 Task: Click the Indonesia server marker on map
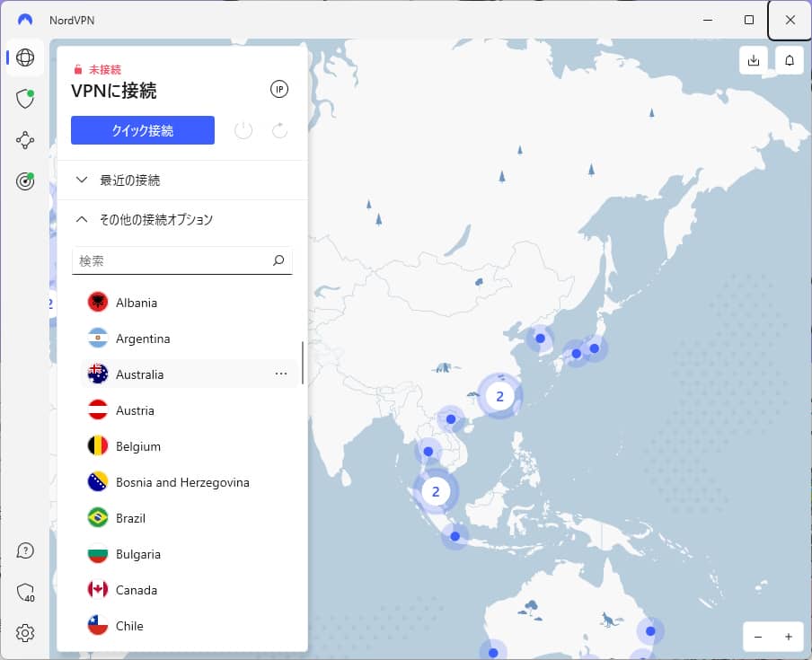455,536
